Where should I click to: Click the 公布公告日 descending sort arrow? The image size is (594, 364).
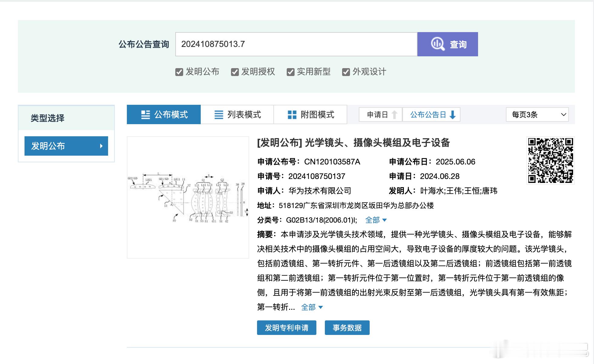tap(453, 114)
